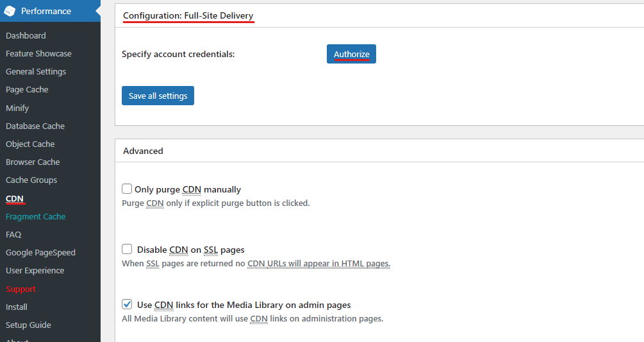Viewport: 644px width, 342px height.
Task: Open the Install page
Action: (x=17, y=307)
